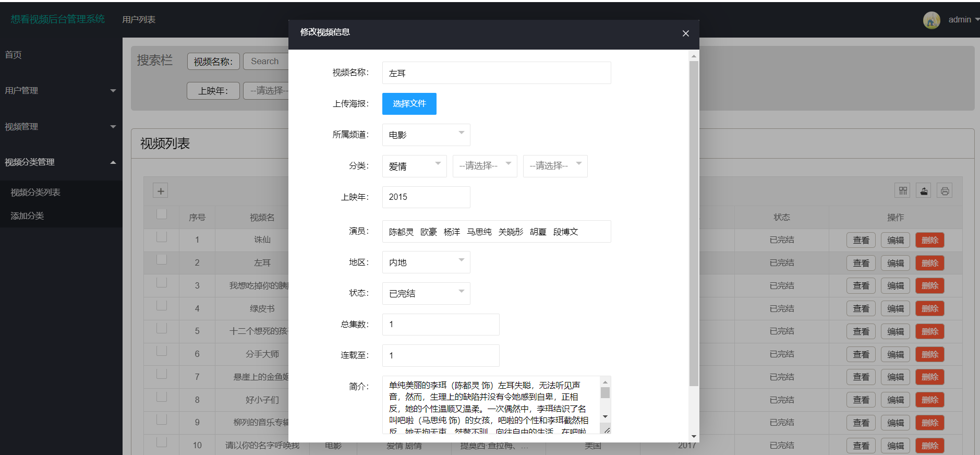Screen dimensions: 980x455
Task: Open 视频分类列表 in the sidebar
Action: tap(35, 193)
